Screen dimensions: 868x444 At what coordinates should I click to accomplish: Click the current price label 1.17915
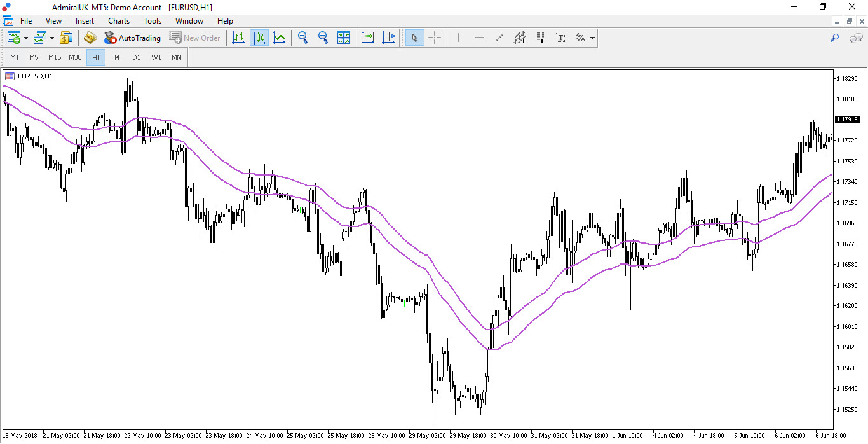pyautogui.click(x=847, y=120)
